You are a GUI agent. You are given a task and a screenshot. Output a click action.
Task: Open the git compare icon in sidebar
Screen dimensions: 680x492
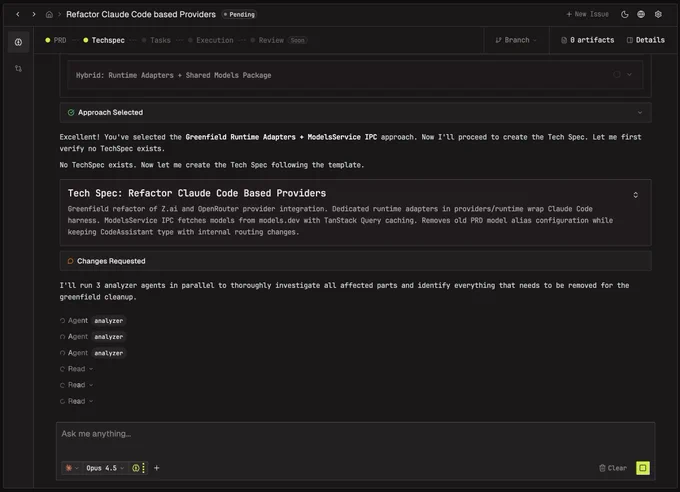pos(18,69)
